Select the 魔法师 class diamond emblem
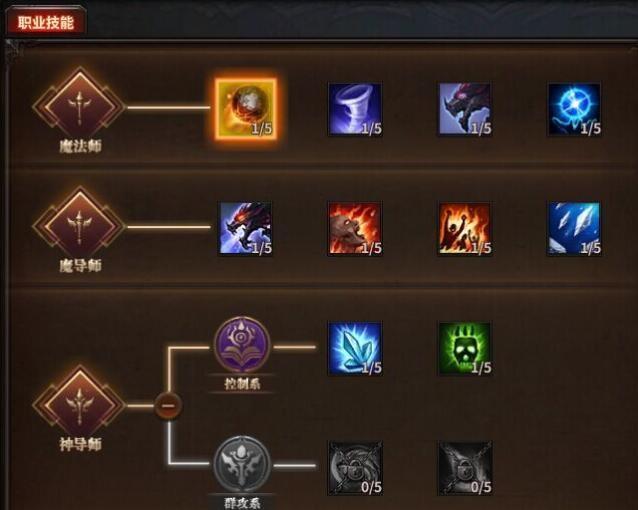 click(79, 108)
